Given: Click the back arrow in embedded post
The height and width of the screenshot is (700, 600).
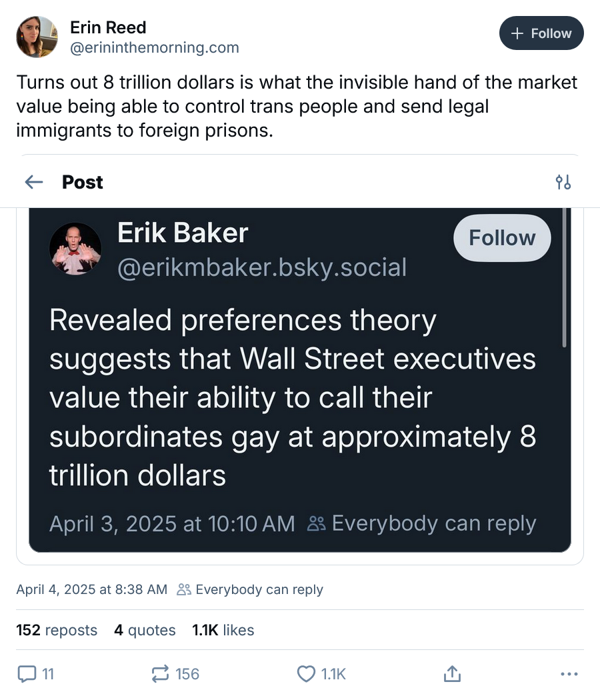Looking at the screenshot, I should 34,182.
